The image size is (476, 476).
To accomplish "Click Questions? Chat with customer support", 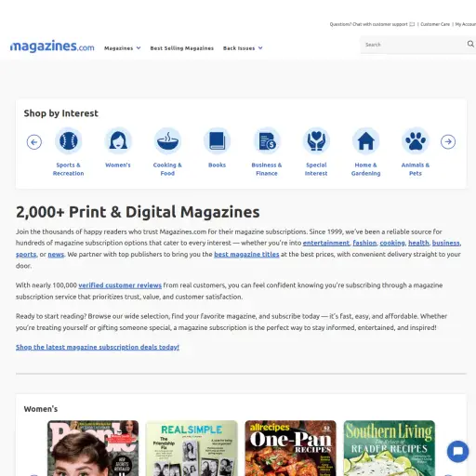I will point(368,24).
